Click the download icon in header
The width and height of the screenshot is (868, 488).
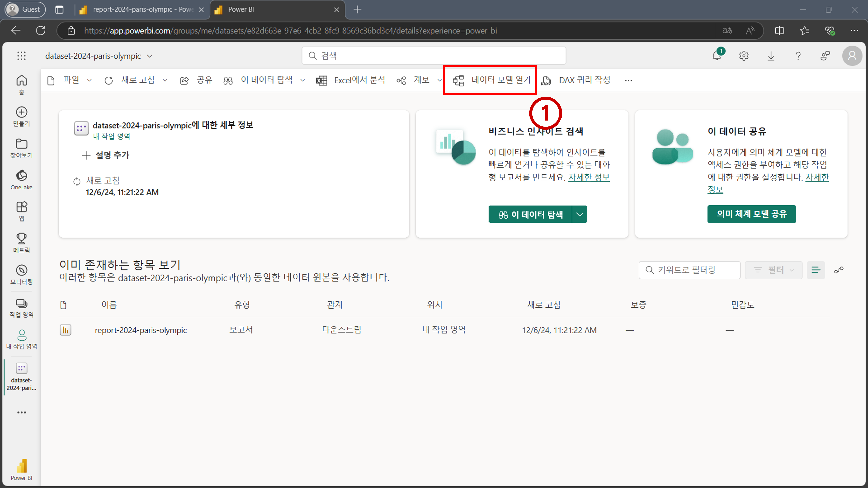click(771, 56)
